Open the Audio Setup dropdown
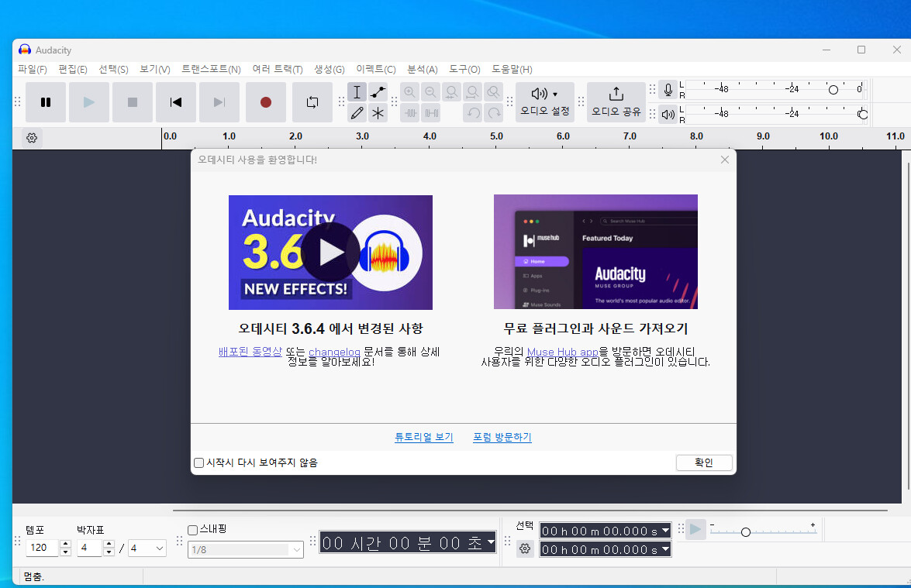Image resolution: width=911 pixels, height=588 pixels. pyautogui.click(x=545, y=101)
